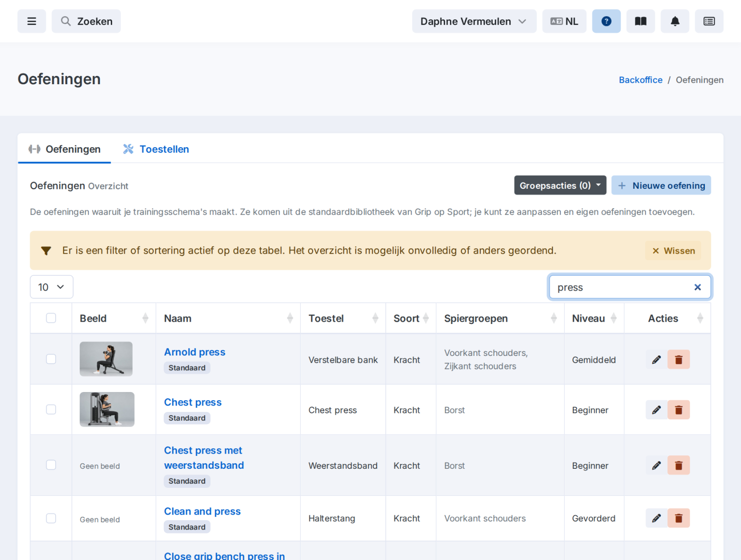
Task: Select the Chest press row checkbox
Action: [51, 410]
